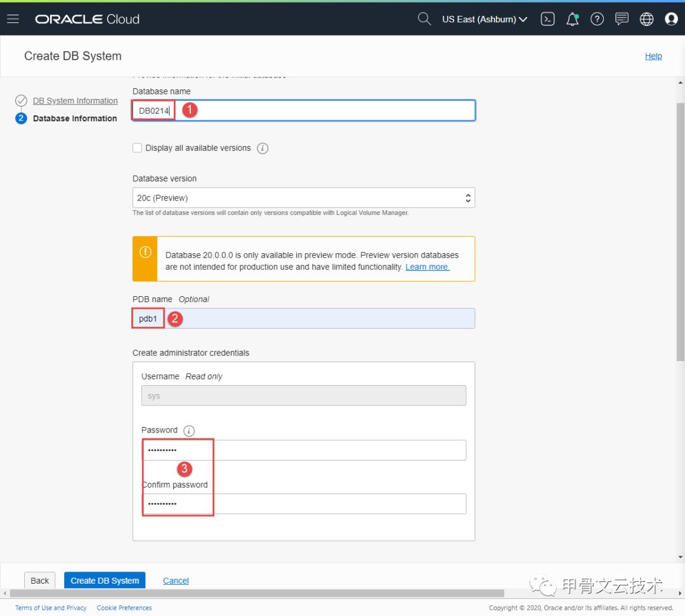Click the vertical scrollbar thumb
This screenshot has height=616, width=685.
coord(680,232)
